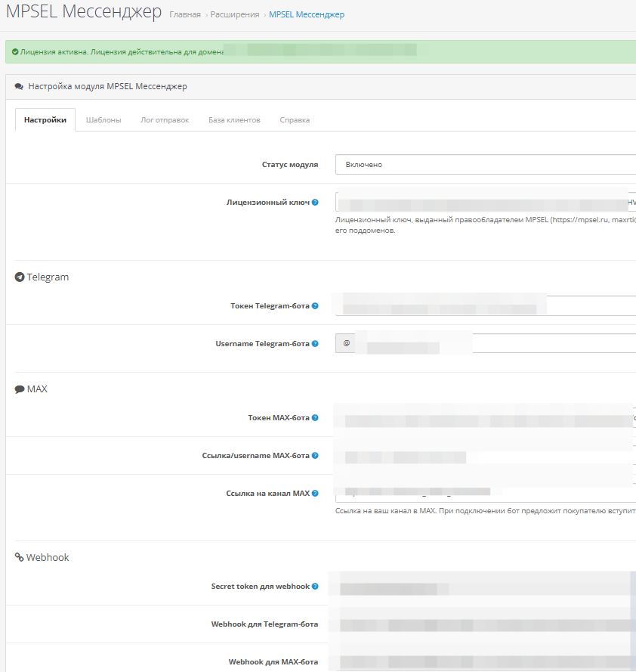Click into Username Telegram-бота input
The width and height of the screenshot is (636, 672).
496,343
